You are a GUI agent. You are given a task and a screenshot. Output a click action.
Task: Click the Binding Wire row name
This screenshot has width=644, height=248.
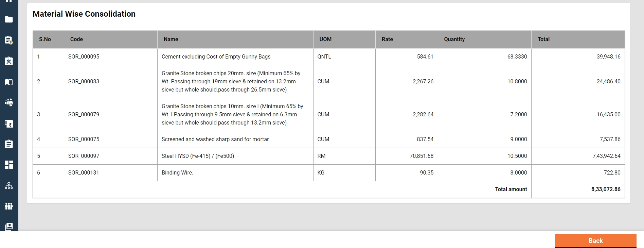(177, 173)
